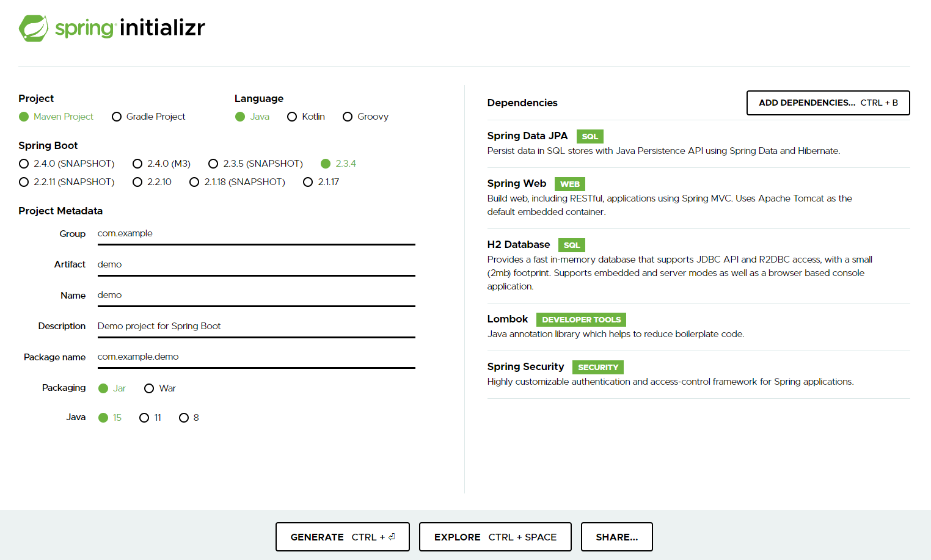Edit the Group input field
The image size is (931, 560).
[257, 234]
